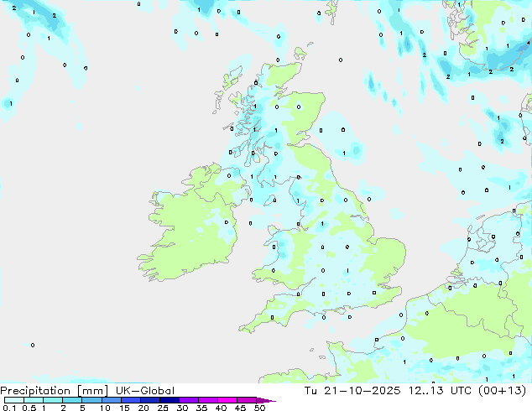Click the legend label "5"
532x411 pixels.
pyautogui.click(x=82, y=408)
